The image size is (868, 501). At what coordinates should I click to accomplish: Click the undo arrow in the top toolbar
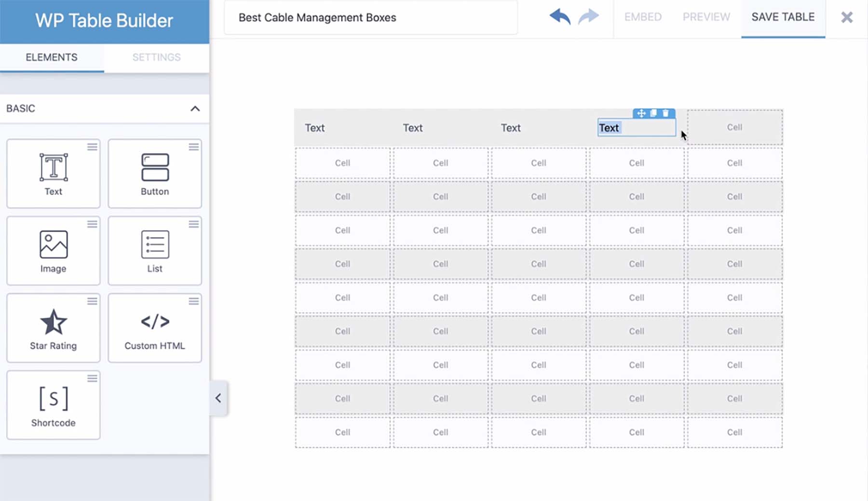click(559, 17)
